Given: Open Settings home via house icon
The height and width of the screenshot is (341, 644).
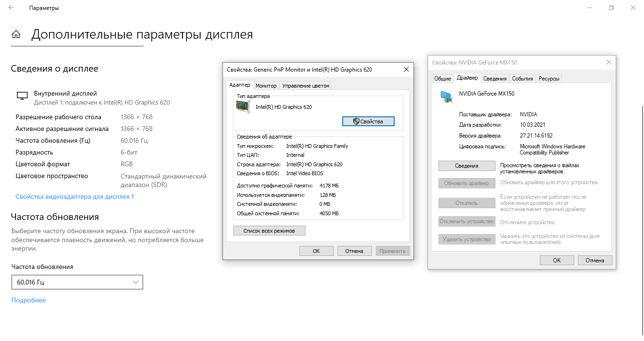Looking at the screenshot, I should pyautogui.click(x=16, y=34).
